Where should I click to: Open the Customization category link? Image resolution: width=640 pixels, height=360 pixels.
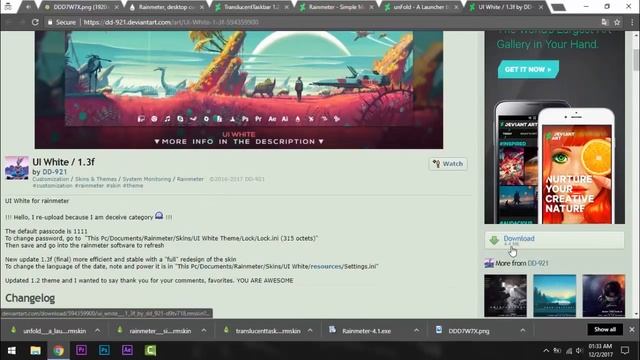pyautogui.click(x=51, y=179)
